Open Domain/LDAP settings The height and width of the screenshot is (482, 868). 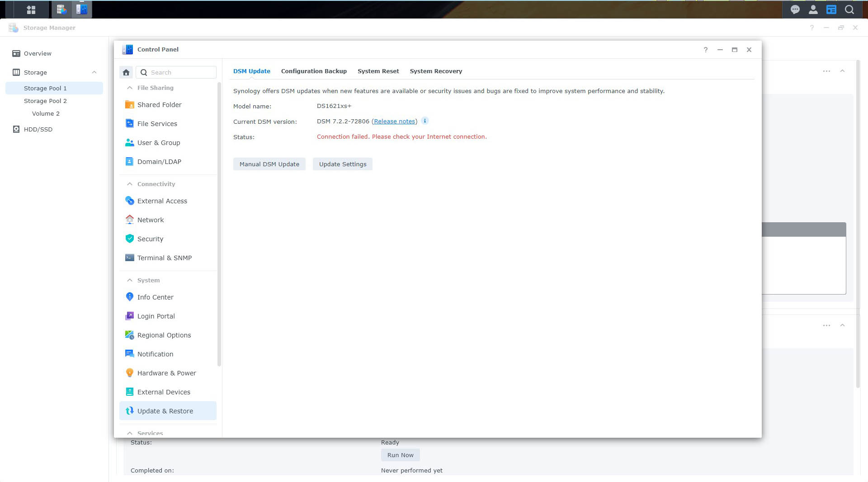(x=168, y=162)
